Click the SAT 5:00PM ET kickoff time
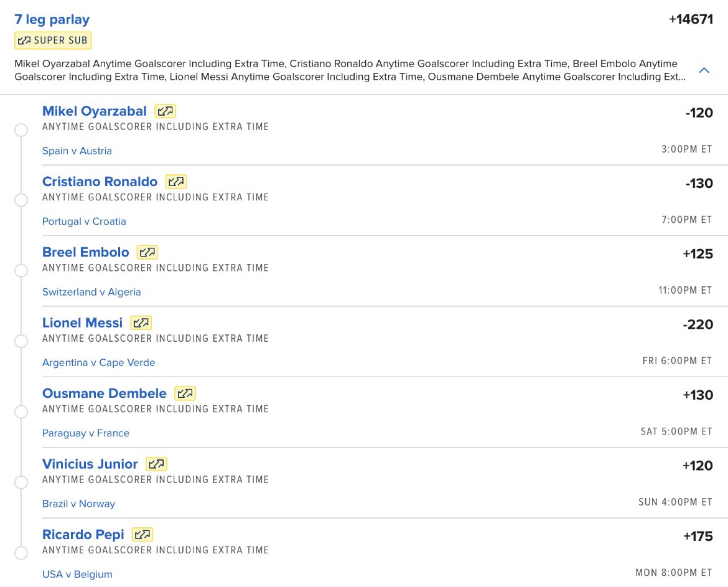Screen dimensions: 728x587 676,432
